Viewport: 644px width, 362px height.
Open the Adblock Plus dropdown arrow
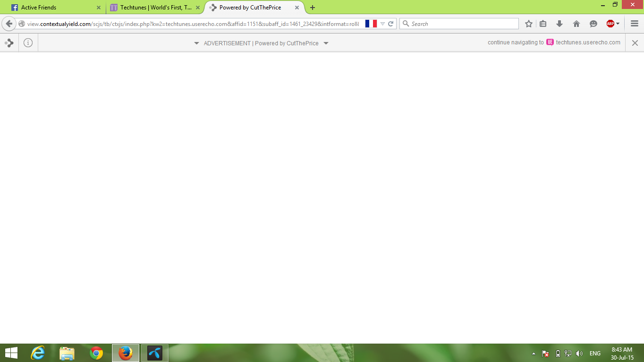[x=618, y=24]
